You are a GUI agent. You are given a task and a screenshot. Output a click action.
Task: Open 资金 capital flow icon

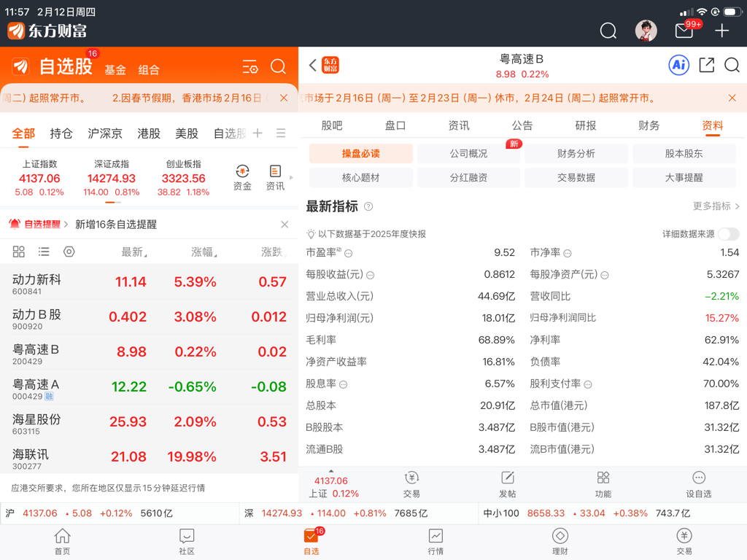242,178
